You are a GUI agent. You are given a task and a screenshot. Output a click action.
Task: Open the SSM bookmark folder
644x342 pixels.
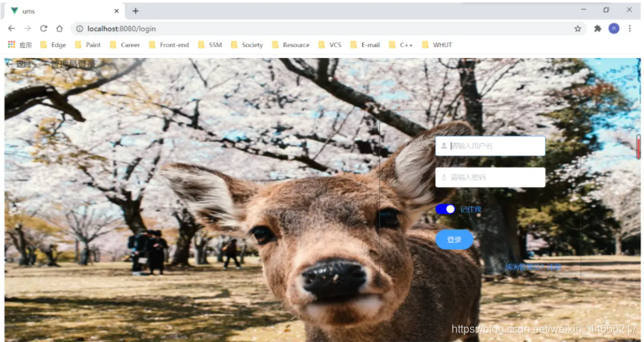click(210, 45)
